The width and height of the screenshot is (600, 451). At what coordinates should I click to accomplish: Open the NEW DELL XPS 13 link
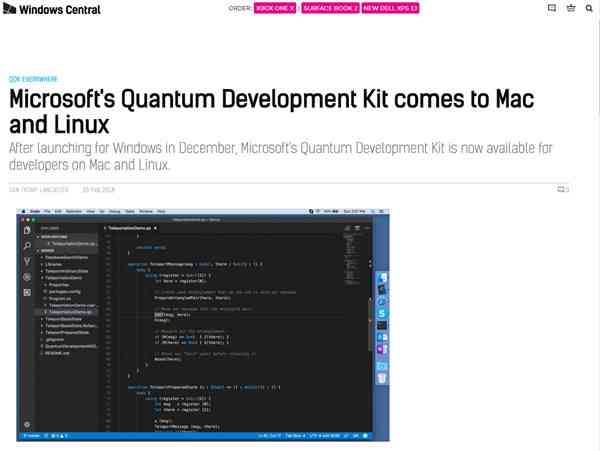click(x=390, y=8)
